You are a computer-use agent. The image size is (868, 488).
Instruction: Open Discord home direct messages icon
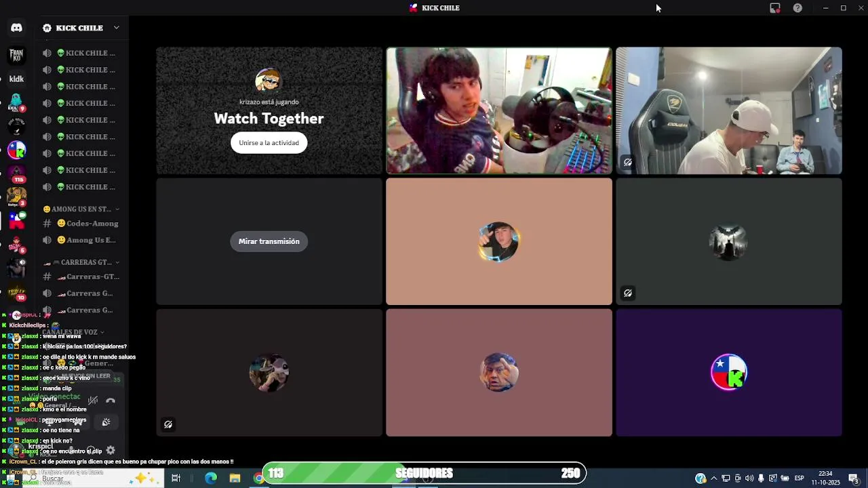16,28
